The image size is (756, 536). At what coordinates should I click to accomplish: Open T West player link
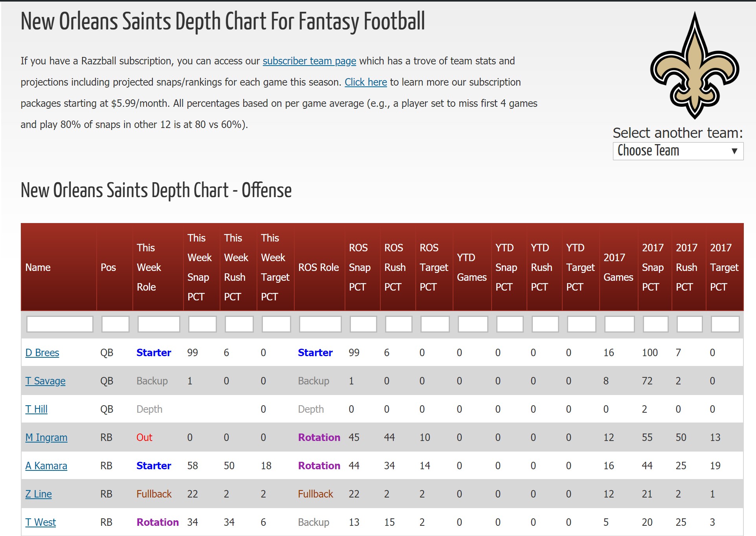[40, 522]
